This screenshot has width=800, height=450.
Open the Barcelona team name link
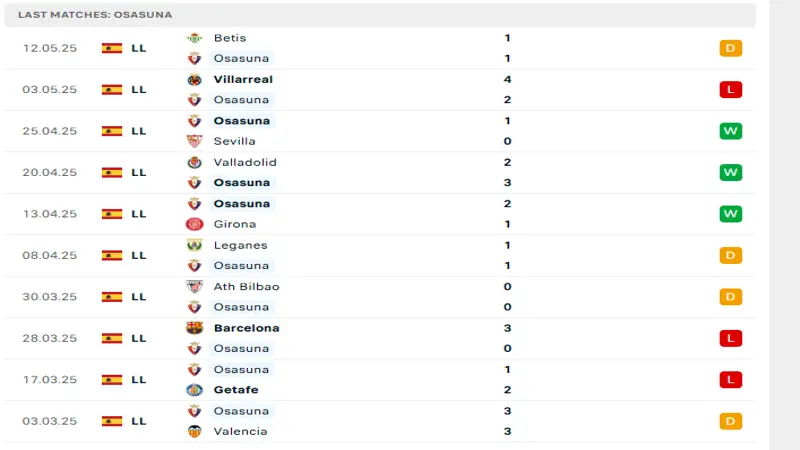tap(246, 328)
